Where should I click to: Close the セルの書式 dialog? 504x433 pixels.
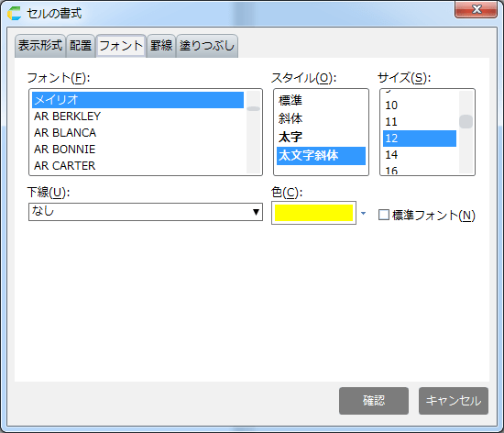(476, 9)
